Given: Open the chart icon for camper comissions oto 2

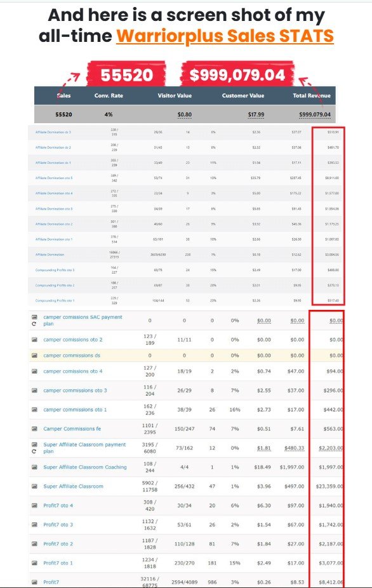Looking at the screenshot, I should 34,340.
